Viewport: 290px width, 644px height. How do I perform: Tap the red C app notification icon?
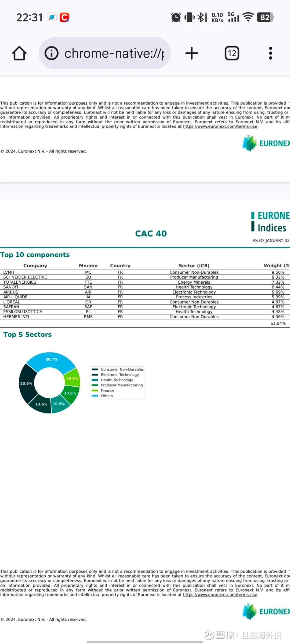coord(64,17)
